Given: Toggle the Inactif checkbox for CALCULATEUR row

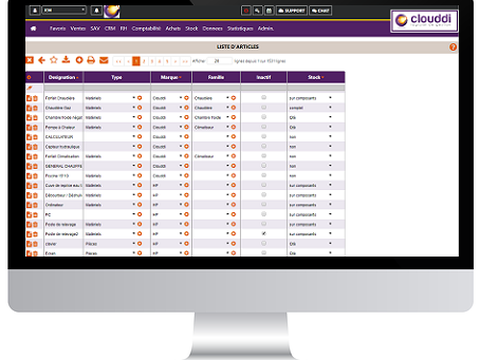Looking at the screenshot, I should 264,136.
